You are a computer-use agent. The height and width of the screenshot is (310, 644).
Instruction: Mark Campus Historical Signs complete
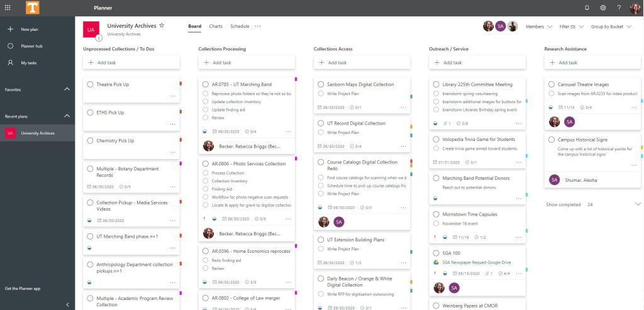pos(551,140)
